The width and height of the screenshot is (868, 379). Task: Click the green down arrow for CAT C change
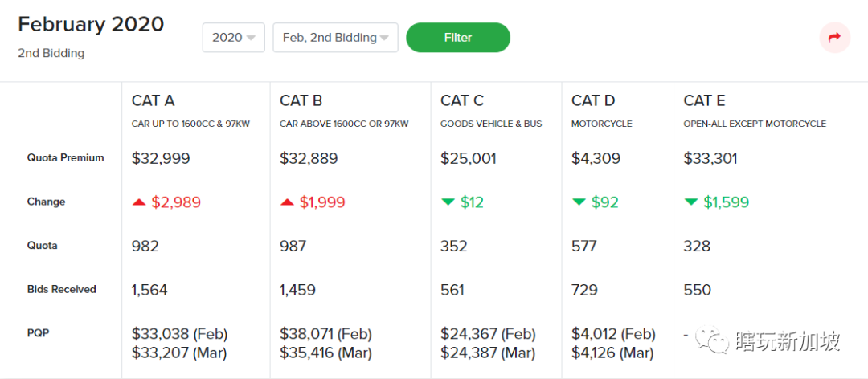tap(448, 202)
